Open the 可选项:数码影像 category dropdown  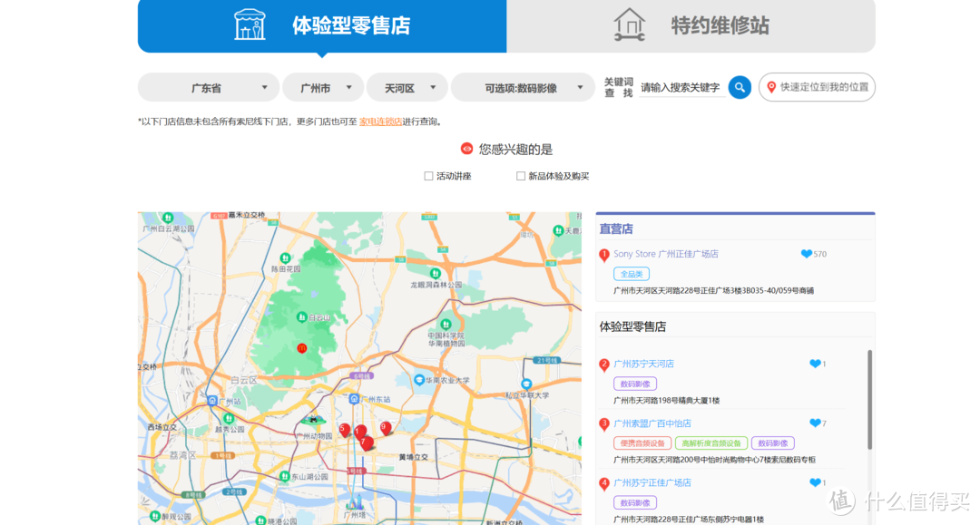[x=524, y=87]
